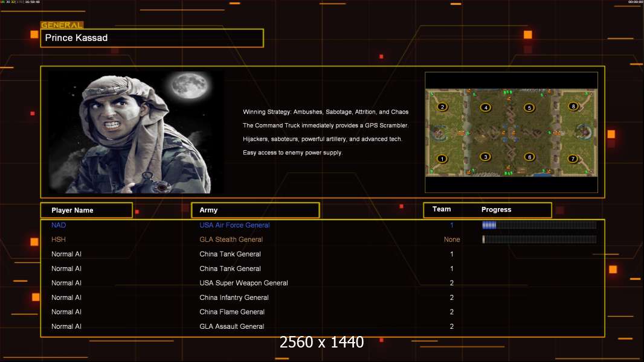Click China Infantry General army entry
The image size is (644, 362).
pos(234,297)
